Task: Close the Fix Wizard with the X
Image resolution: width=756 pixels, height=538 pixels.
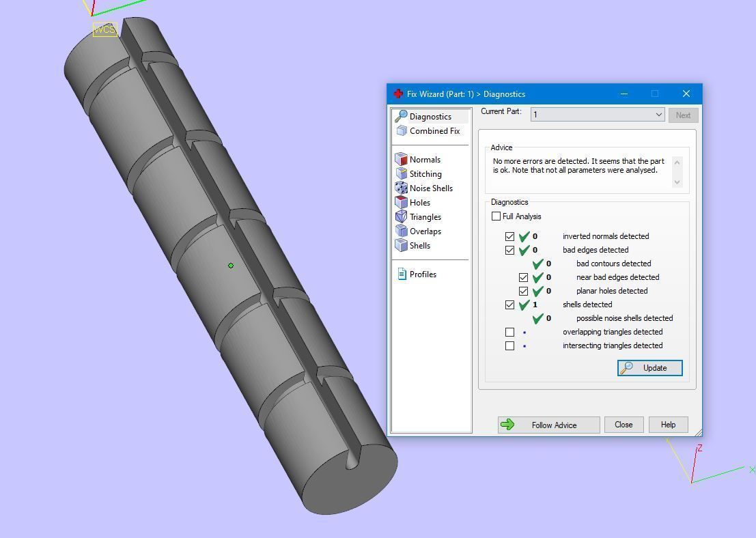Action: coord(686,94)
